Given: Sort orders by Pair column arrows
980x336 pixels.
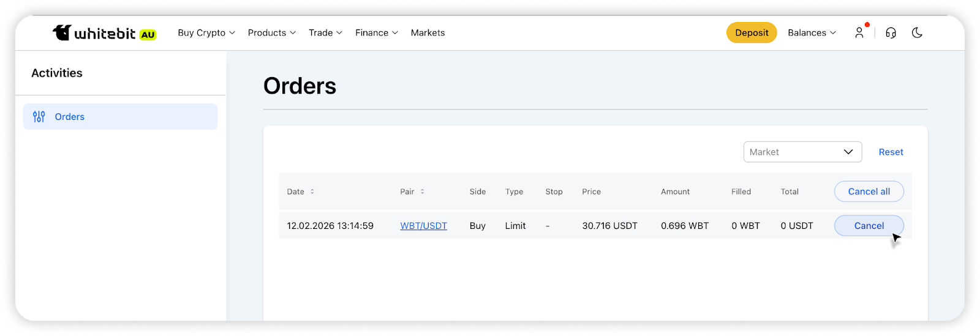Looking at the screenshot, I should 422,192.
